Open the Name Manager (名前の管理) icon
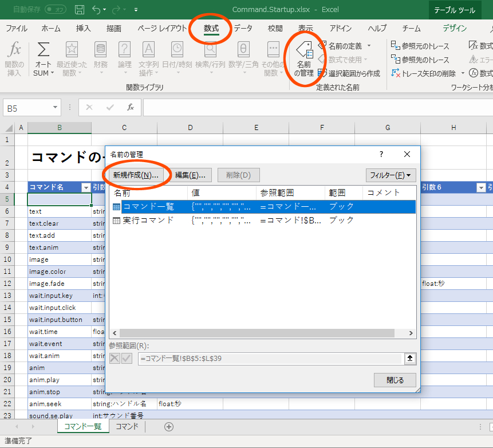 [x=304, y=50]
